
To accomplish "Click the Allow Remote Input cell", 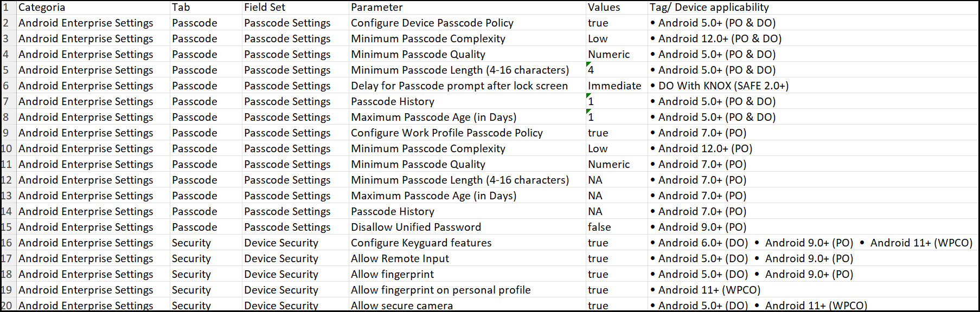I will click(x=467, y=258).
